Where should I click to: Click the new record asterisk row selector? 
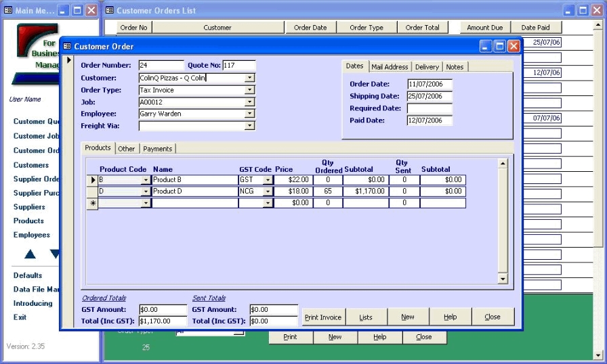pos(93,203)
